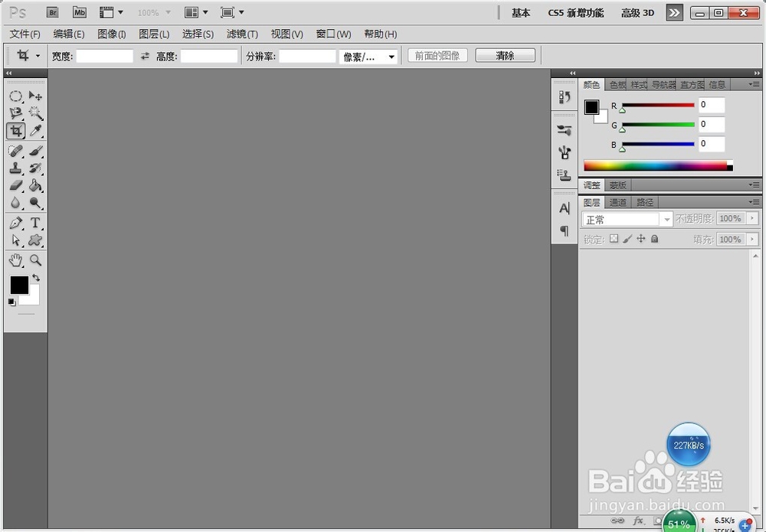This screenshot has height=532, width=766.
Task: Select the Pen tool
Action: pyautogui.click(x=15, y=223)
